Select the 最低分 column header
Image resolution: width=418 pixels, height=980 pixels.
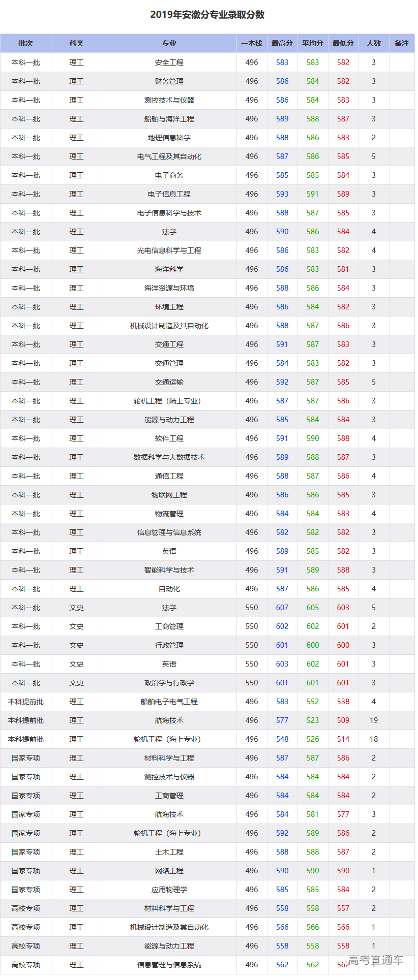[x=343, y=44]
